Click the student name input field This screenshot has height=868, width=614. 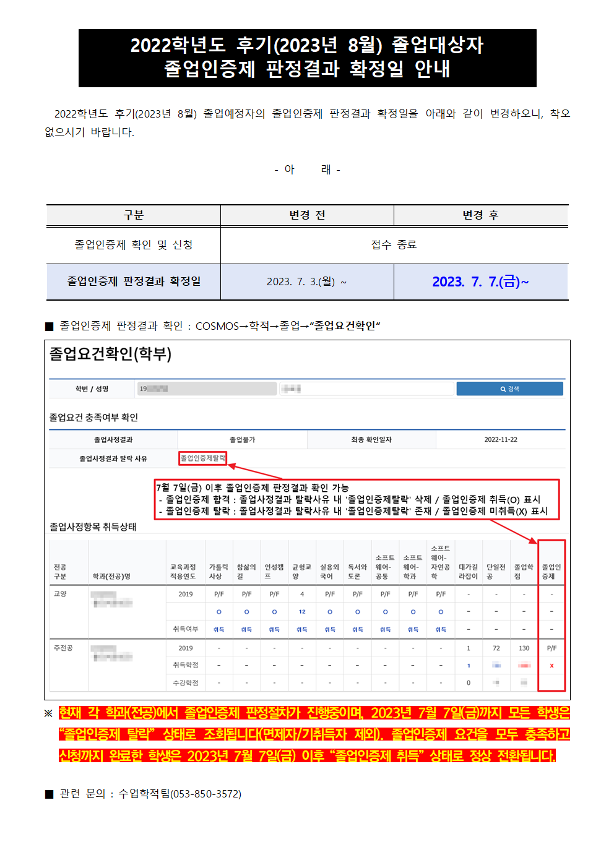point(366,389)
